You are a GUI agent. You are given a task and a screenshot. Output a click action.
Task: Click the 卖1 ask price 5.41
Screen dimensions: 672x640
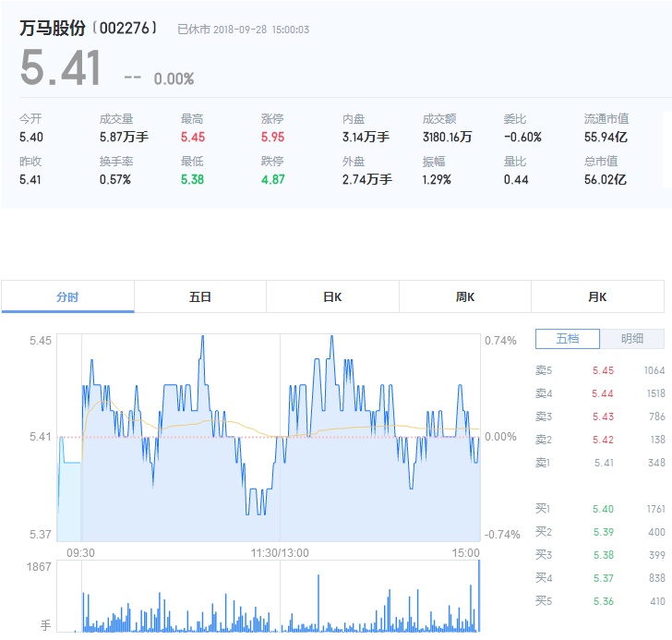tap(603, 463)
